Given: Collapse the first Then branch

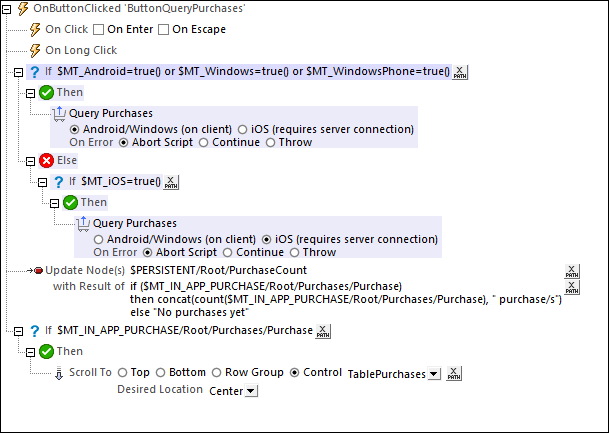Looking at the screenshot, I should [x=30, y=93].
